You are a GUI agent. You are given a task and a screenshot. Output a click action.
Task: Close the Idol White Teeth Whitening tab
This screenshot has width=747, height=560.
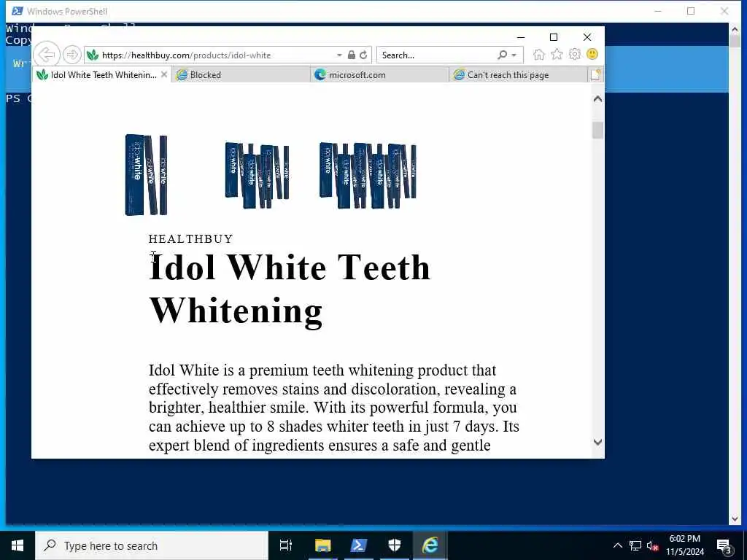164,75
